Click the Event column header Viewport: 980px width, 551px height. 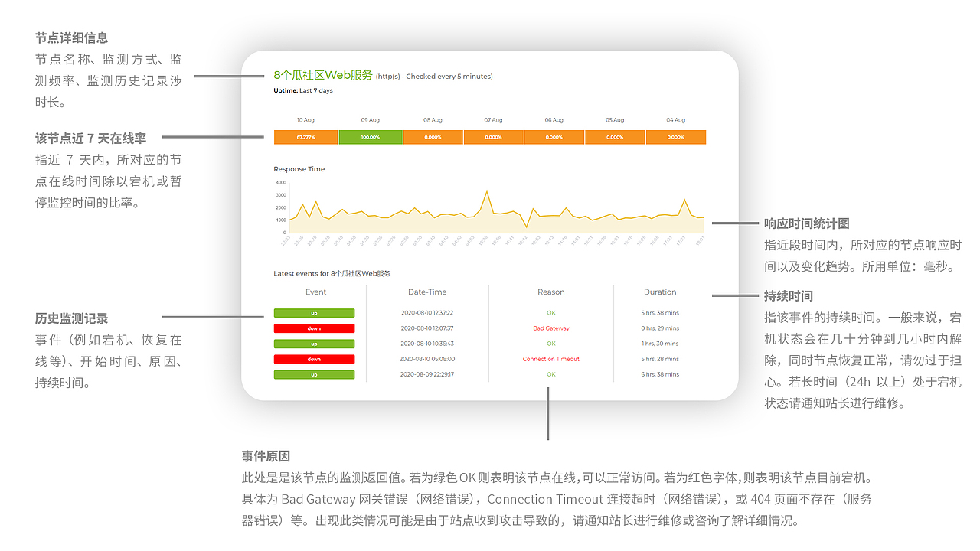click(315, 292)
